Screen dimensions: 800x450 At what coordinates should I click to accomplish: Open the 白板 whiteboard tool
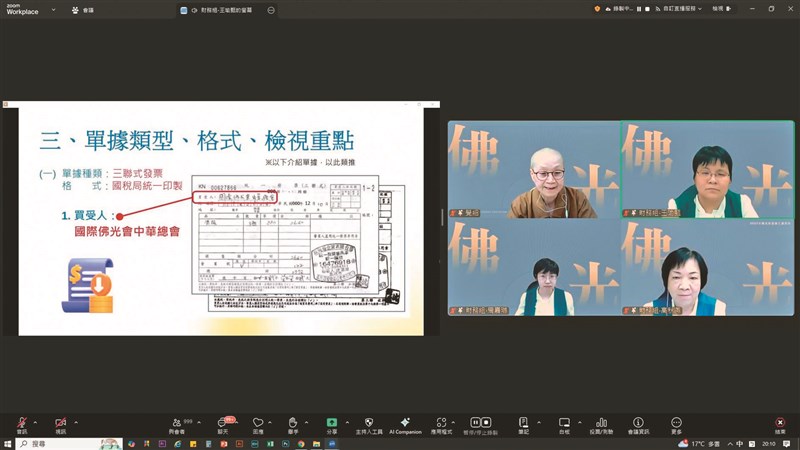click(x=564, y=423)
